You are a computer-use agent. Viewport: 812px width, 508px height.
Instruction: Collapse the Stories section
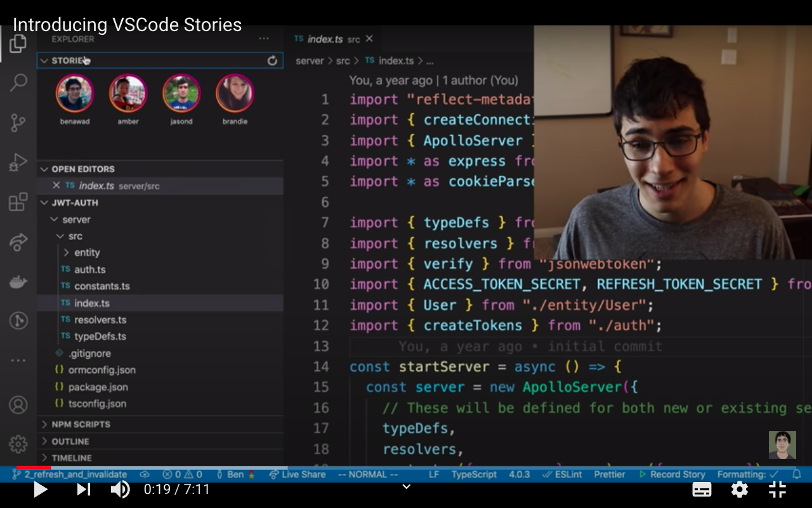pos(44,60)
